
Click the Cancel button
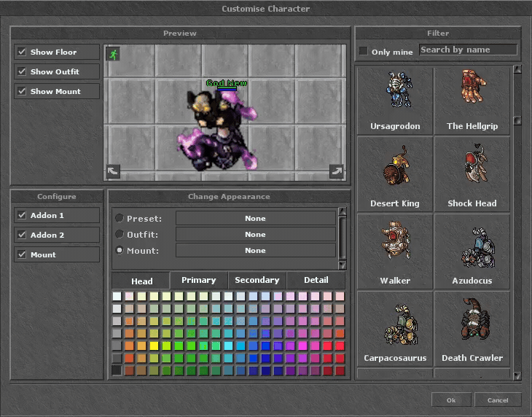tap(498, 400)
